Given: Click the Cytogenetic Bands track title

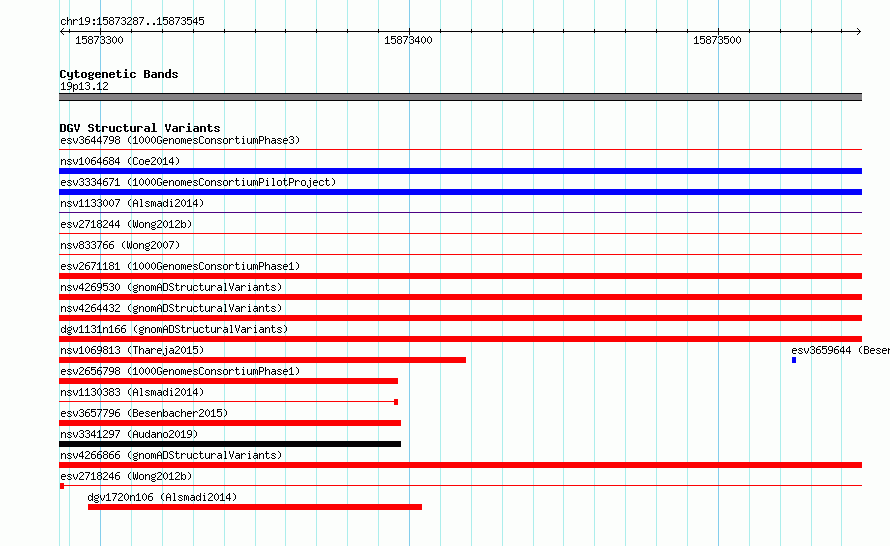Looking at the screenshot, I should pos(119,74).
